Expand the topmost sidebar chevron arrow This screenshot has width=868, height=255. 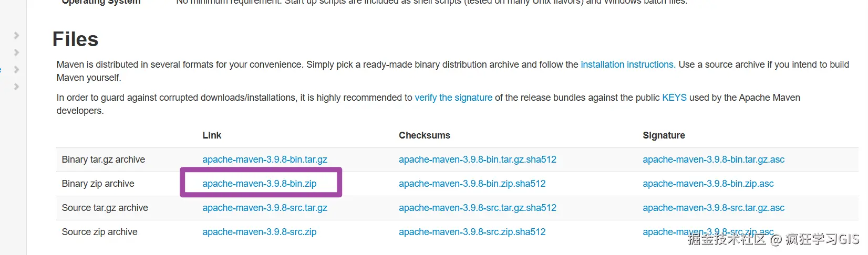(x=16, y=36)
